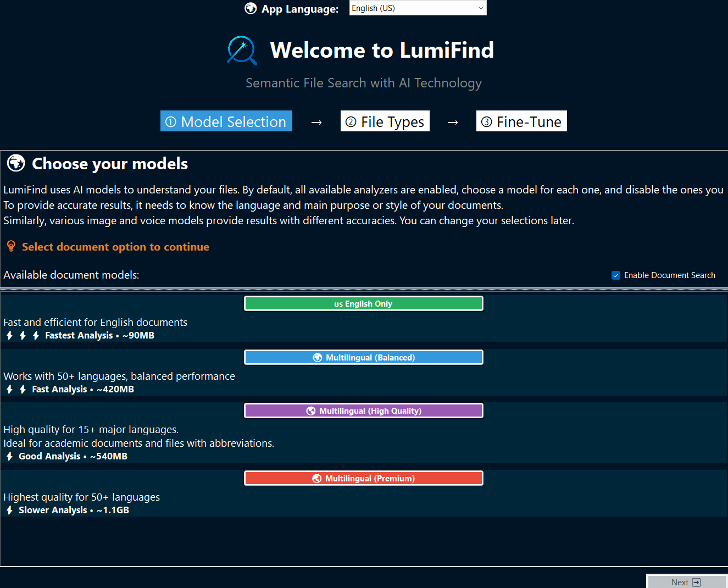Click the lightbulb hint icon
This screenshot has height=588, width=728.
coord(11,246)
